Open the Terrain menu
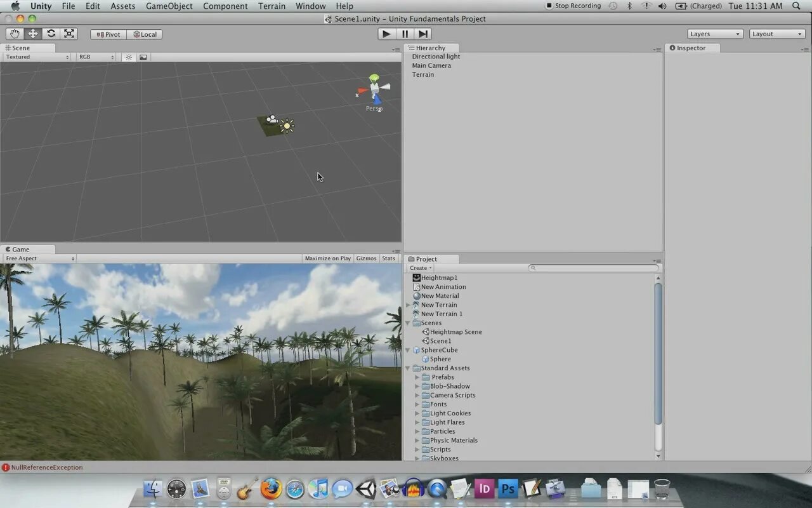 (272, 6)
